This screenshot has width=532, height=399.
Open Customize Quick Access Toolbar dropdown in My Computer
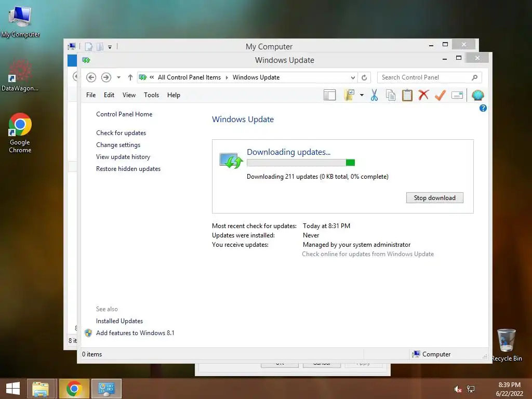[110, 47]
